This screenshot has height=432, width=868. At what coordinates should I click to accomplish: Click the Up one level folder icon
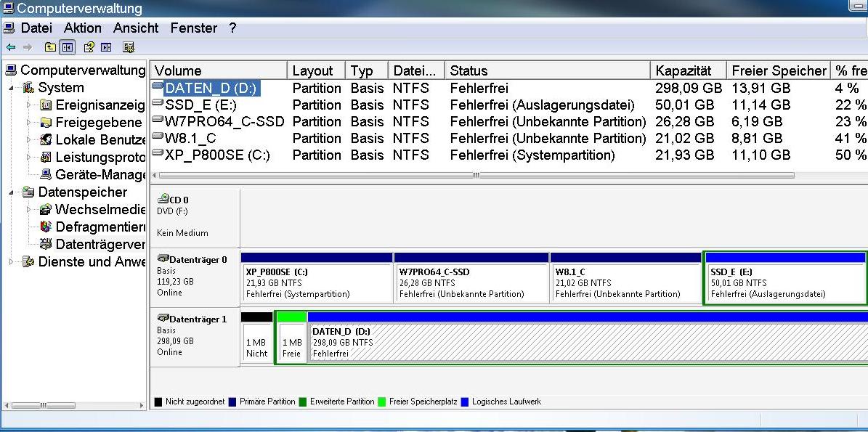(x=50, y=48)
